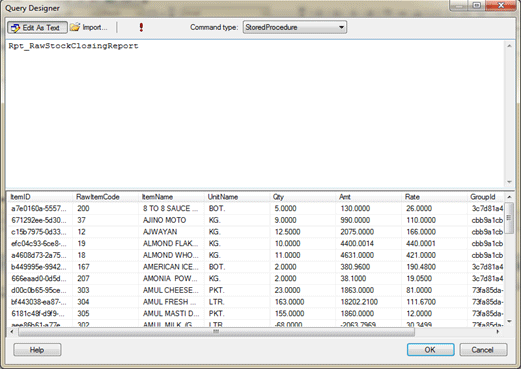Click the RawItemCode value 37
This screenshot has width=521, height=369.
point(105,220)
